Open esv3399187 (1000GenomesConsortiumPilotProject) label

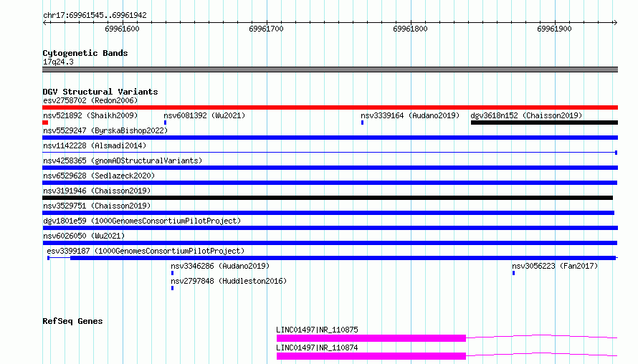[x=146, y=251]
